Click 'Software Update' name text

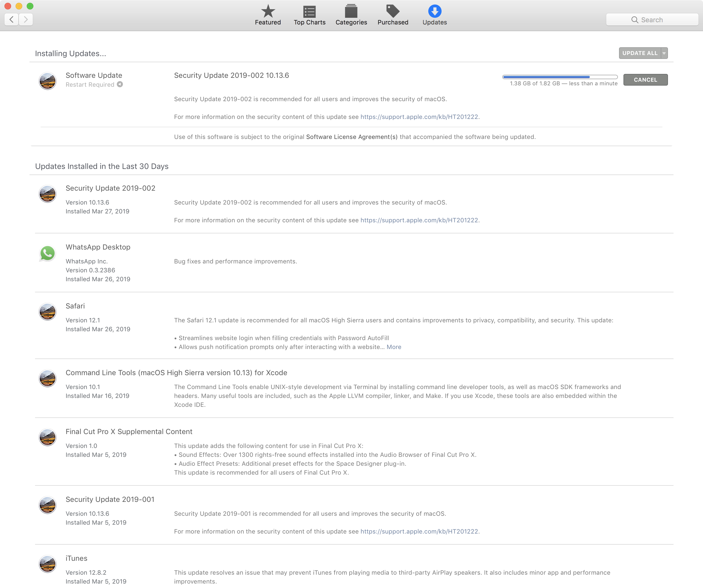click(94, 75)
